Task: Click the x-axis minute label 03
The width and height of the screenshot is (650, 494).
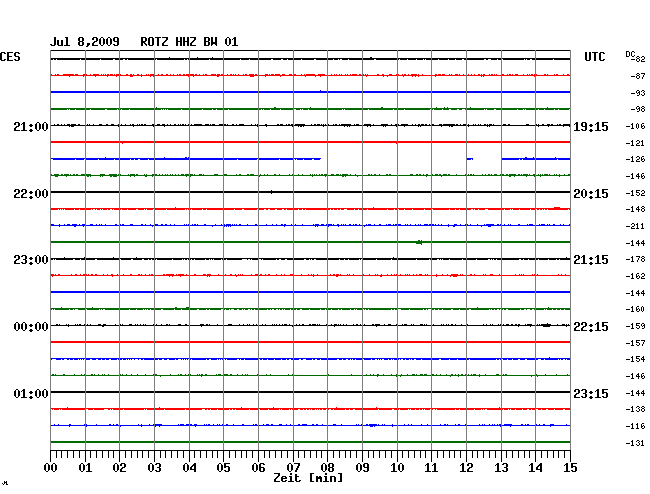Action: (155, 468)
